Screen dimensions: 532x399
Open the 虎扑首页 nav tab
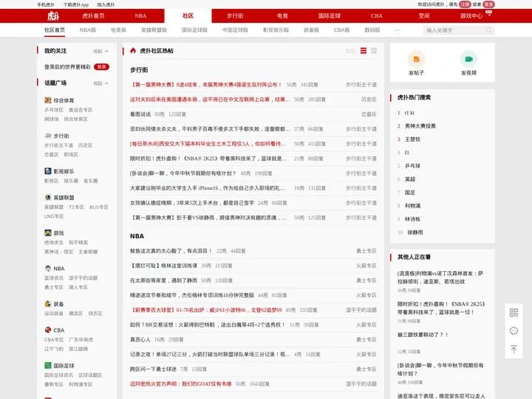click(93, 16)
